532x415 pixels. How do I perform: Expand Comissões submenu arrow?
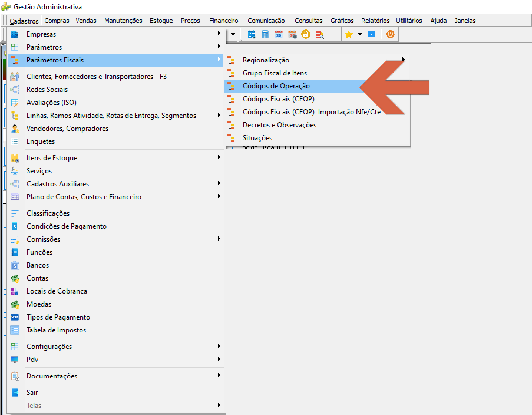219,239
